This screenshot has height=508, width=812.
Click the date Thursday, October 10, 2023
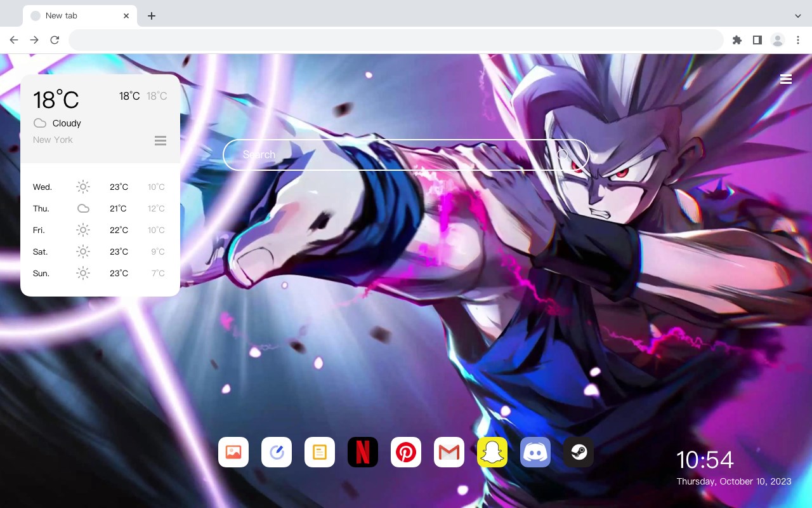click(734, 481)
